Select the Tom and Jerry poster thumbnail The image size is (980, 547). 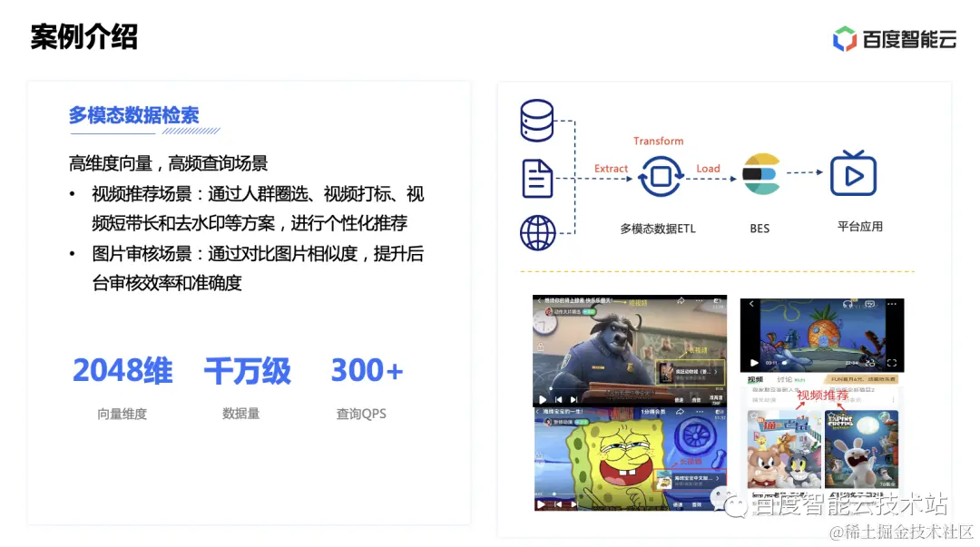pos(784,449)
